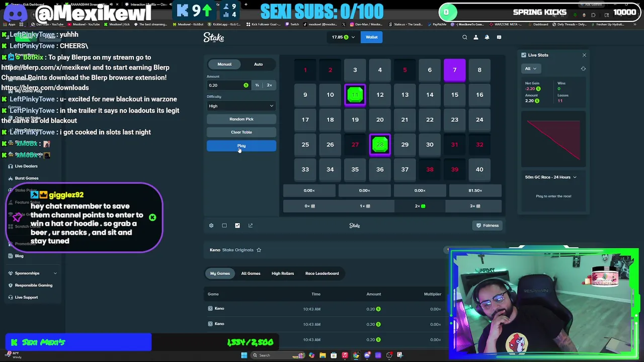Click the Stake logo in header

point(214,38)
